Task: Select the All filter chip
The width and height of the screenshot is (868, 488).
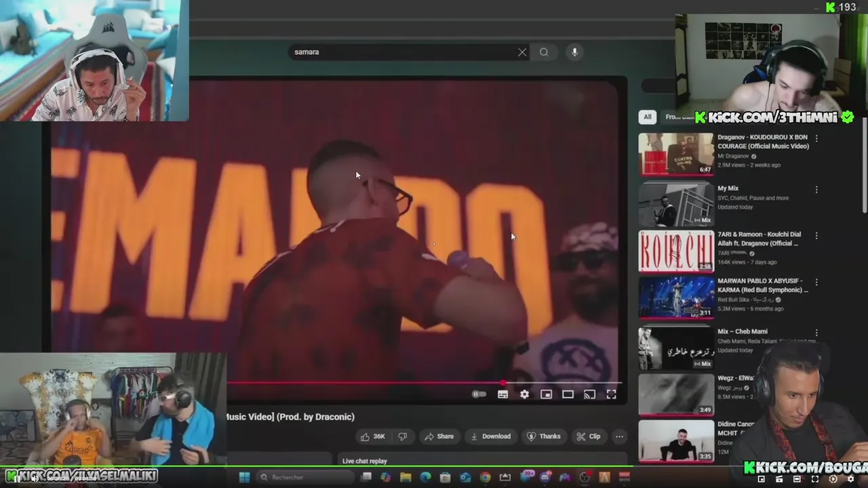Action: (648, 117)
